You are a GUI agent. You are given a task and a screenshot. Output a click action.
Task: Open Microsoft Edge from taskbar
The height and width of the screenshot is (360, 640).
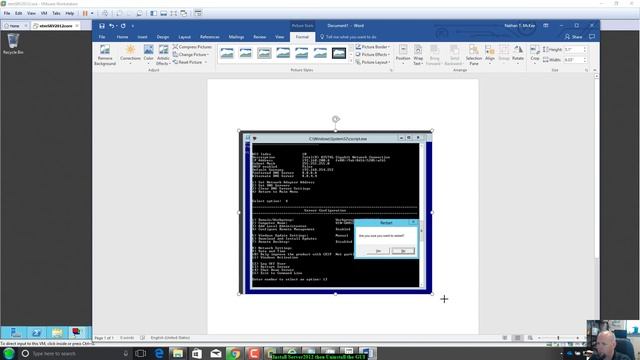tap(159, 353)
